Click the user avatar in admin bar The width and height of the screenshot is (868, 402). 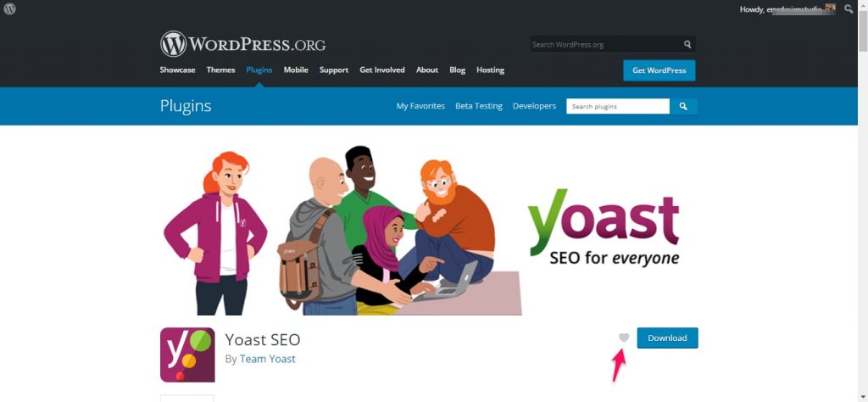pyautogui.click(x=831, y=8)
